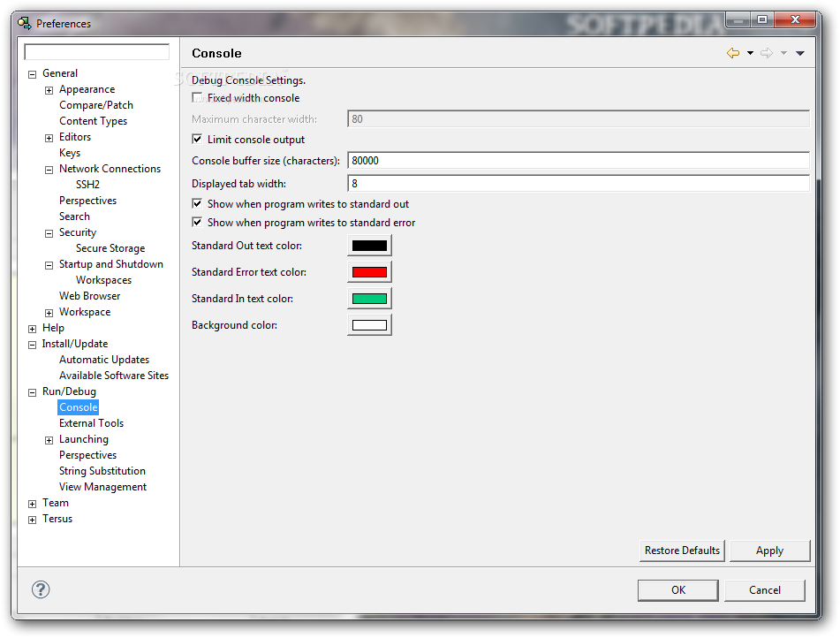Toggle Show when program writes to standard error
Image resolution: width=840 pixels, height=638 pixels.
coord(197,223)
